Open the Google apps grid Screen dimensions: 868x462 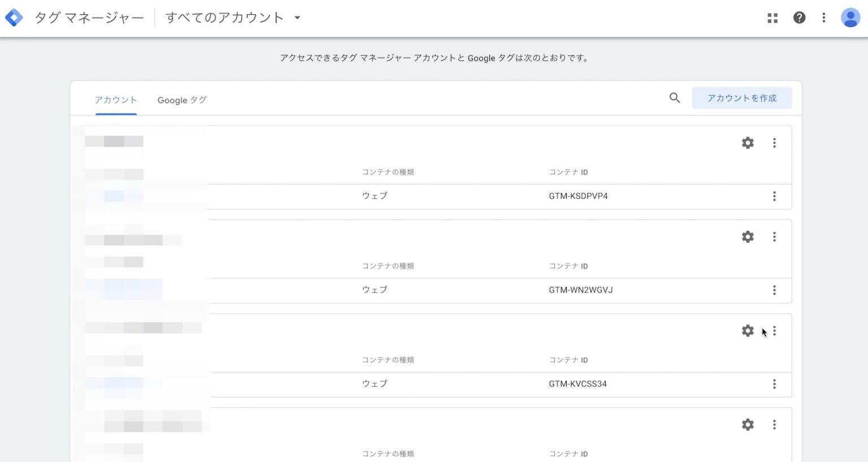pyautogui.click(x=772, y=18)
